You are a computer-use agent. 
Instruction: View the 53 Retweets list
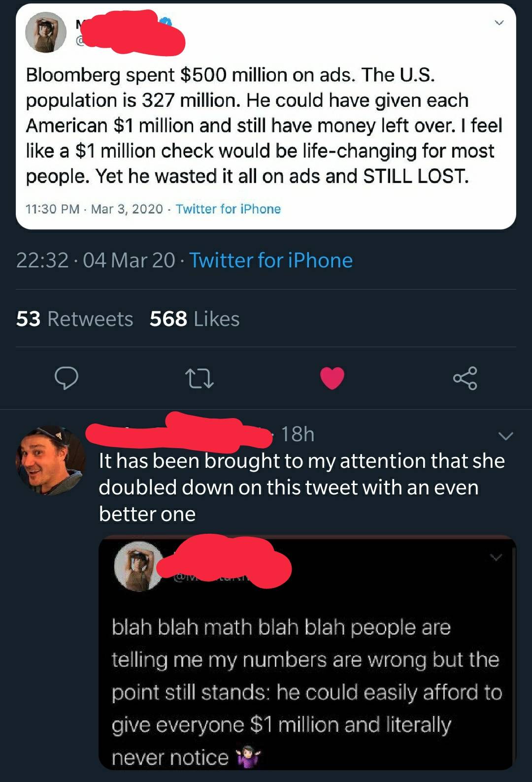coord(75,319)
